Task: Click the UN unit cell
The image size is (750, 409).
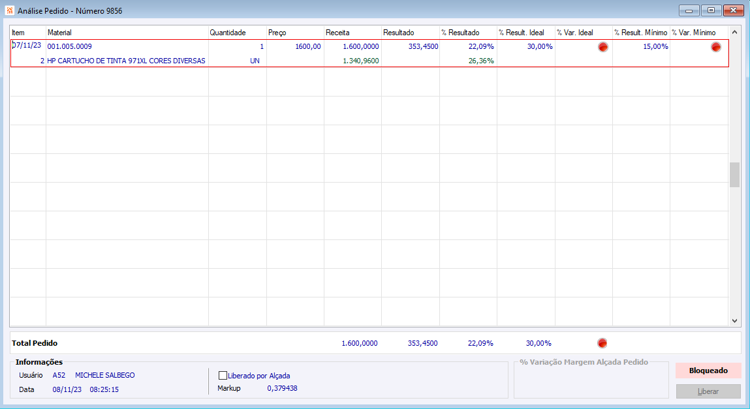Action: point(254,61)
